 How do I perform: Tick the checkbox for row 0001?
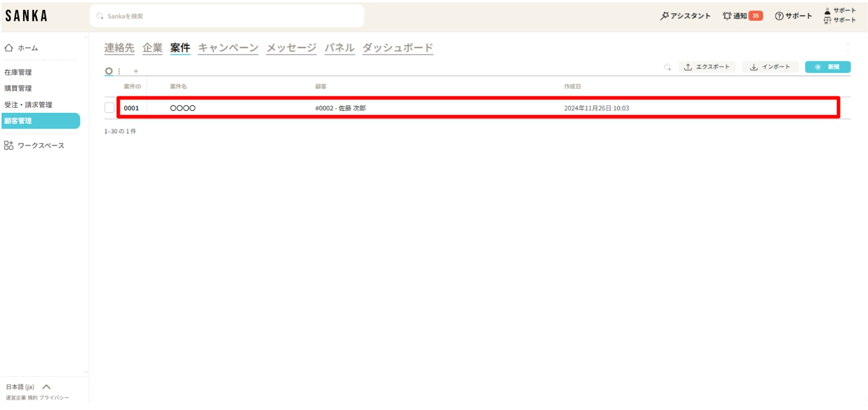click(110, 108)
